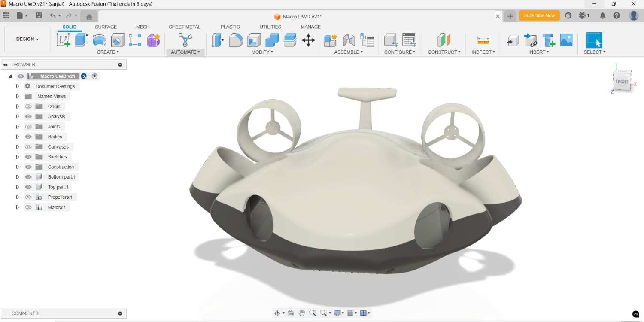
Task: Toggle visibility of Origin folder
Action: [x=28, y=106]
